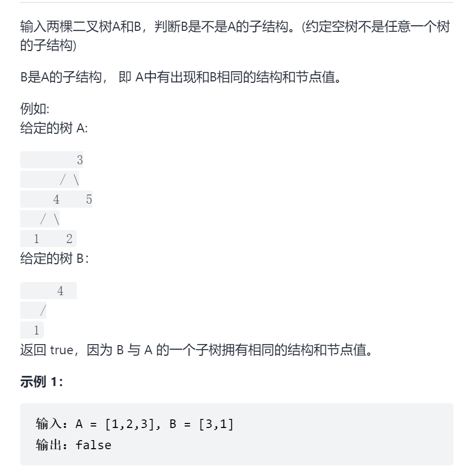Click the input line A = [1,2,3]
This screenshot has height=476, width=469.
click(134, 424)
